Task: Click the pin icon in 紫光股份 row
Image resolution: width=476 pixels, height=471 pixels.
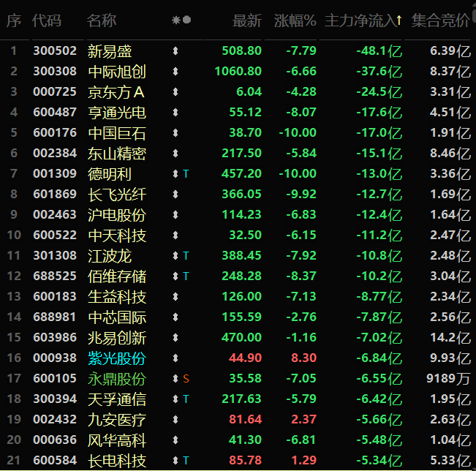Action: [175, 358]
